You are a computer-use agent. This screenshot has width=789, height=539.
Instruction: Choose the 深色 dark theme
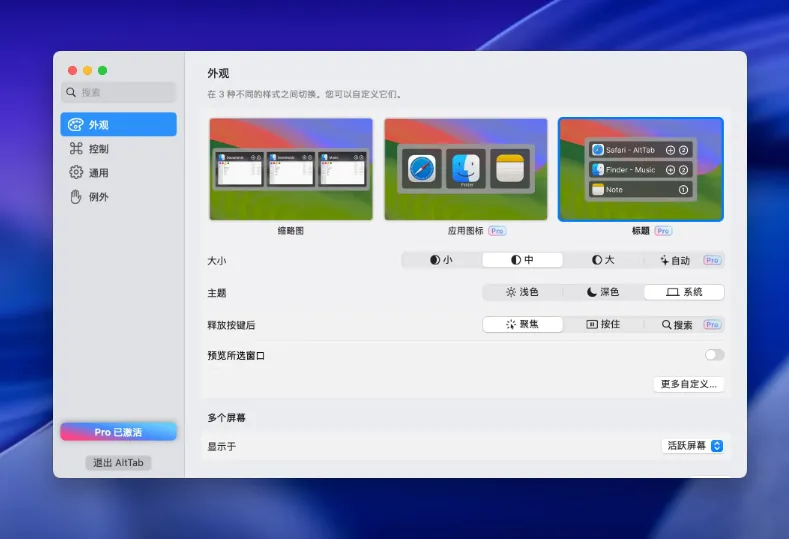pos(603,292)
